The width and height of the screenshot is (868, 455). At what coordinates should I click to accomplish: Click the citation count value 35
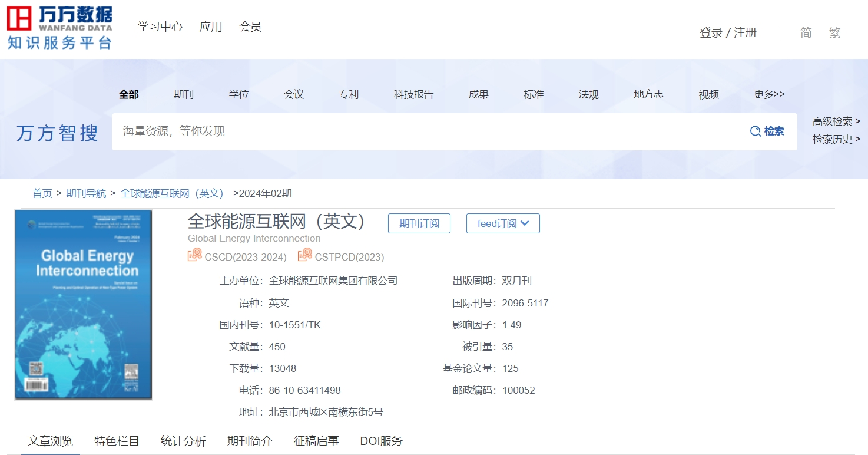pyautogui.click(x=508, y=347)
